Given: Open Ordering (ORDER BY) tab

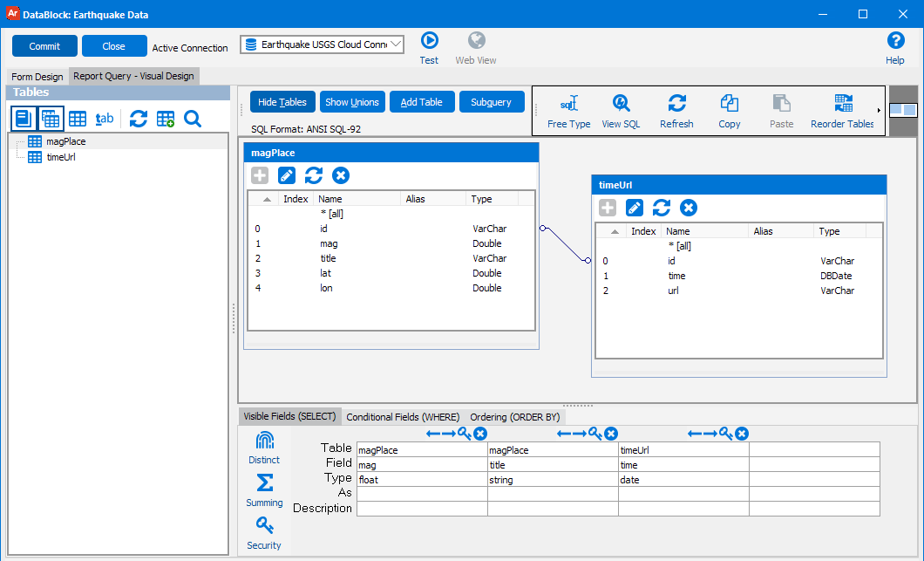Looking at the screenshot, I should 515,417.
